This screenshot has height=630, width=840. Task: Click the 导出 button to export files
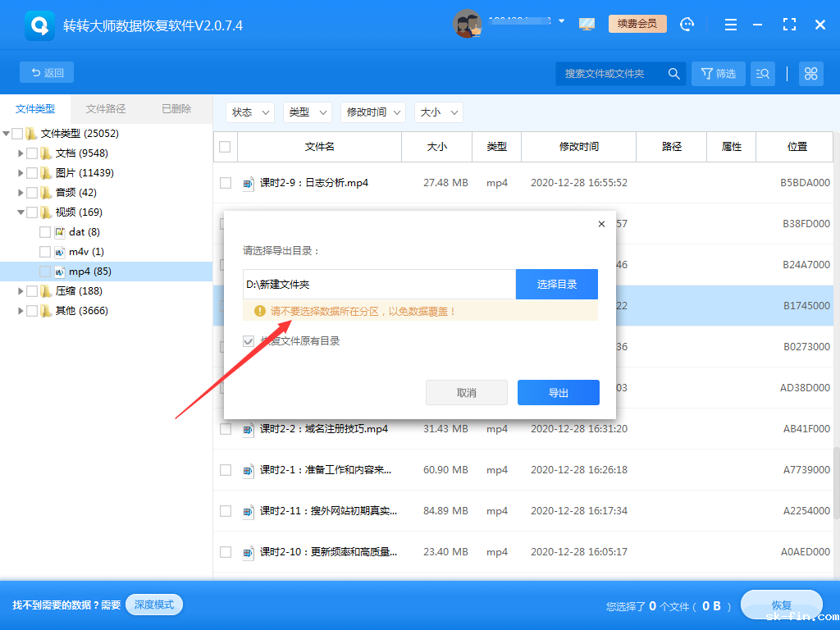click(558, 392)
